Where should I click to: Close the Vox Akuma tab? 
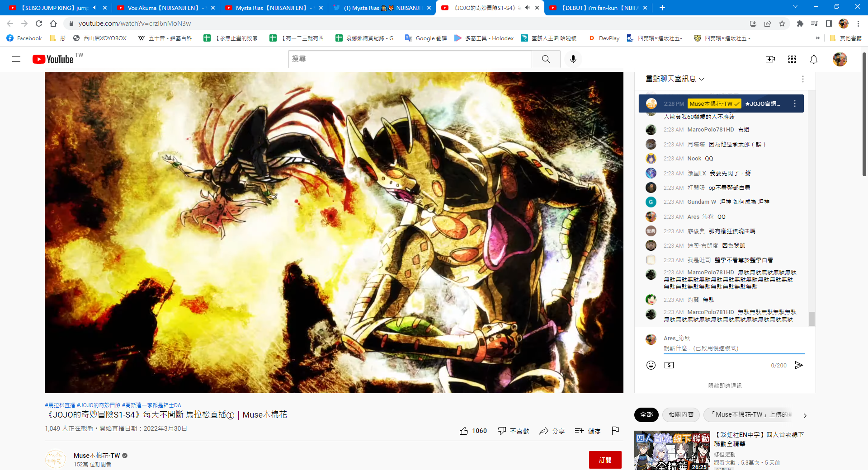pyautogui.click(x=213, y=8)
